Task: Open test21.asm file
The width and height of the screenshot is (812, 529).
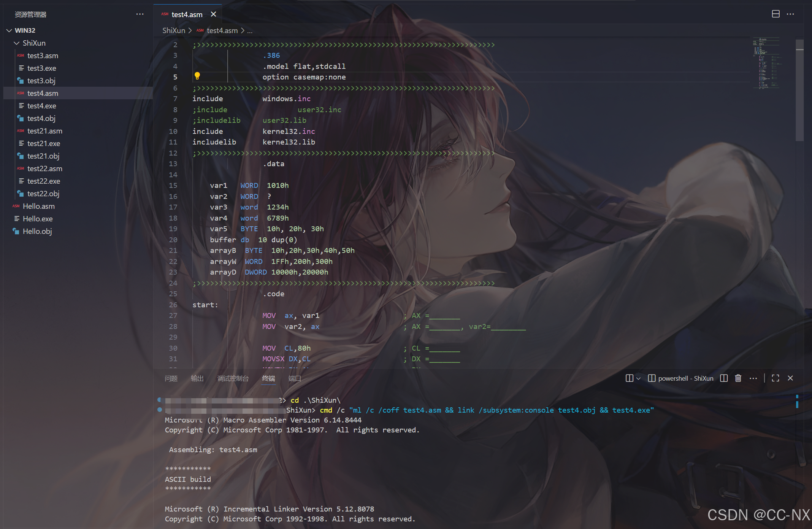Action: click(78, 131)
